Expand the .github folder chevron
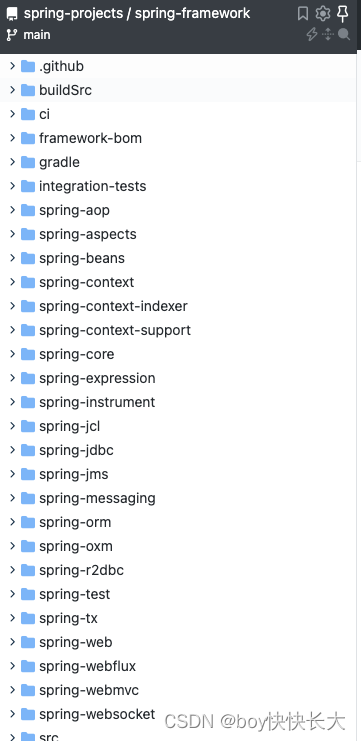The image size is (361, 741). pos(12,66)
